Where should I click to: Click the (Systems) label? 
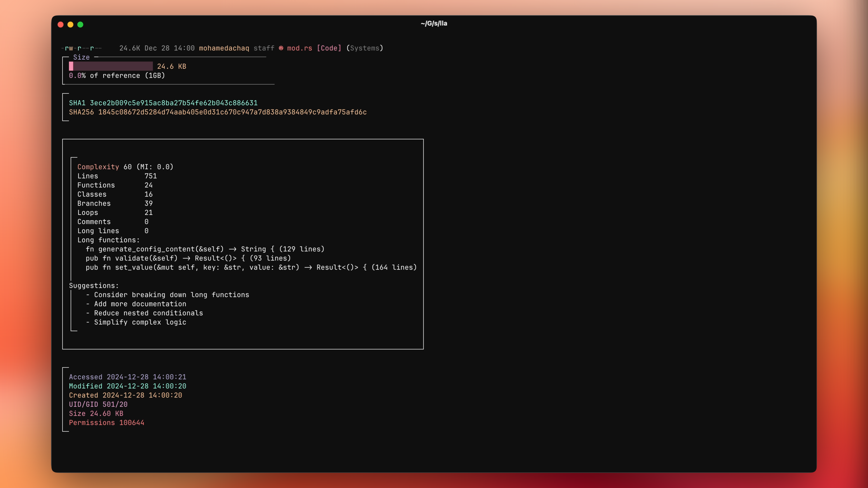(x=365, y=48)
